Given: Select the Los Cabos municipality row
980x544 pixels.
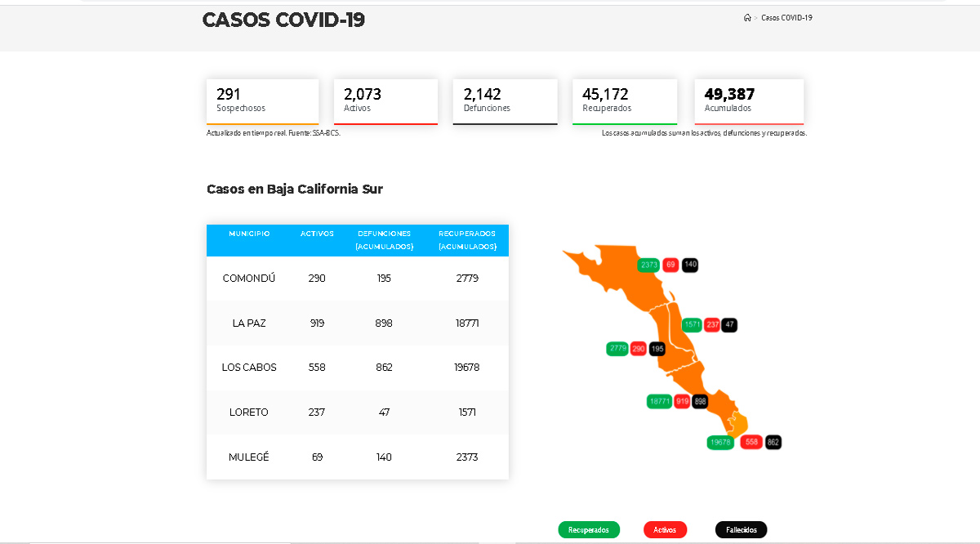Looking at the screenshot, I should (x=357, y=368).
